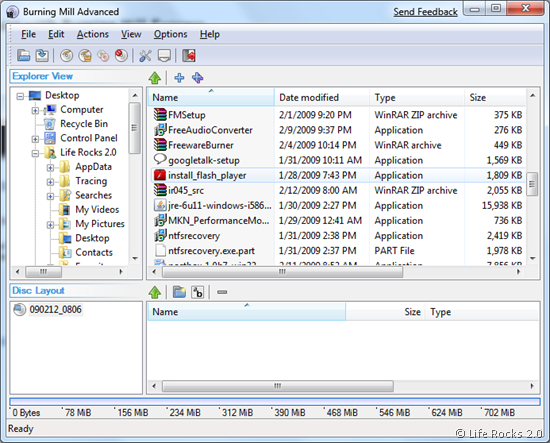The height and width of the screenshot is (443, 550).
Task: Click the copy disc toolbar icon
Action: coord(103,55)
